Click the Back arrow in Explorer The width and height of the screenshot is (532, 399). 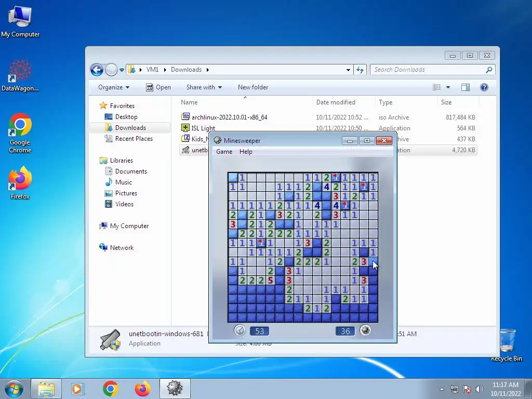(97, 70)
